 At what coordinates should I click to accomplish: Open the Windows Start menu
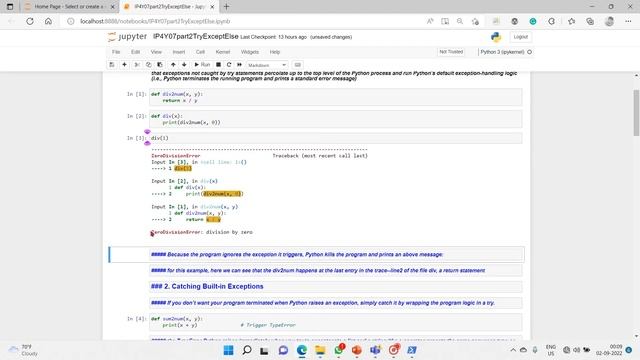tap(229, 350)
